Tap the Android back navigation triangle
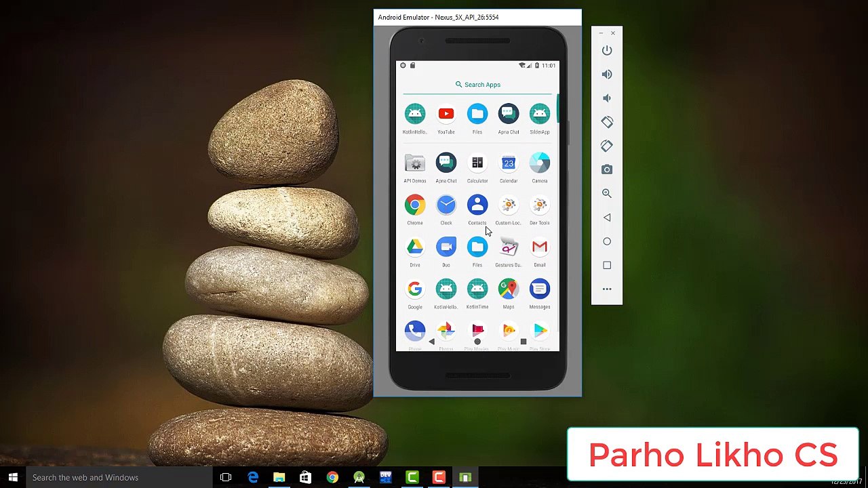This screenshot has width=868, height=488. (x=431, y=342)
